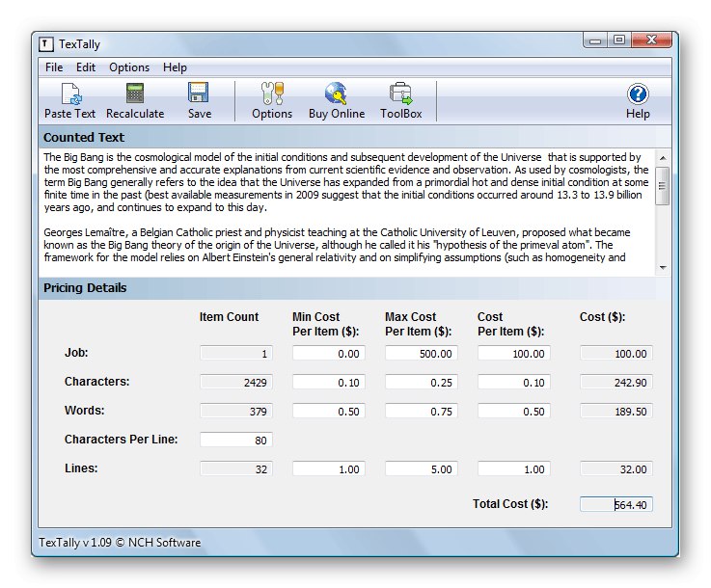
Task: Select the Lines Cost Per Item field
Action: (513, 468)
